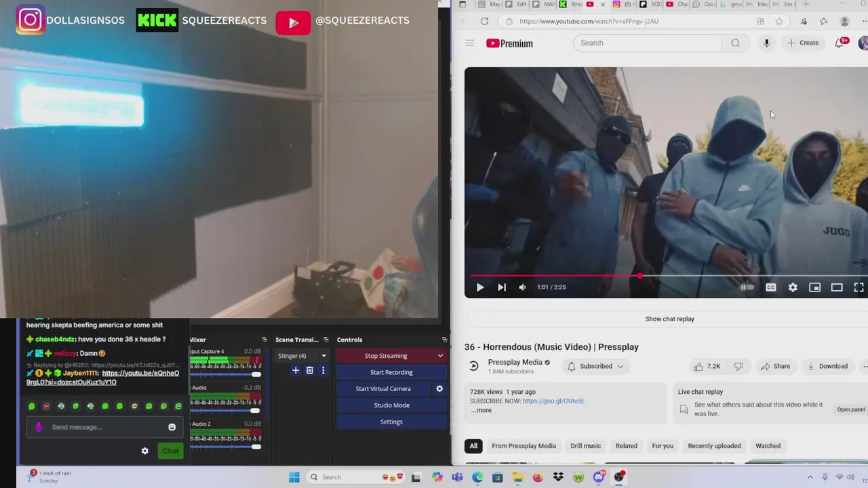
Task: Open virtual camera settings gear in OBS
Action: click(439, 388)
